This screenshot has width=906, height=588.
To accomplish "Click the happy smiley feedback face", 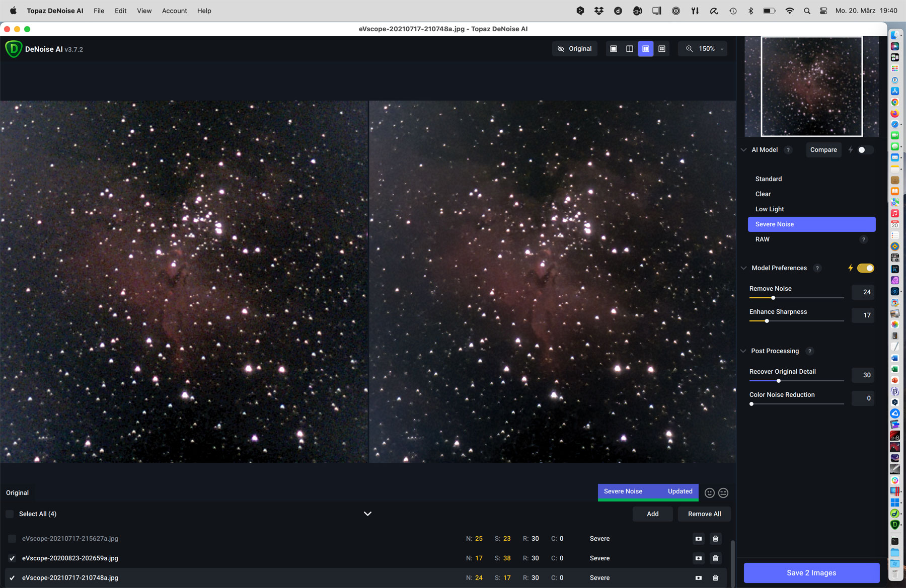I will pyautogui.click(x=710, y=493).
